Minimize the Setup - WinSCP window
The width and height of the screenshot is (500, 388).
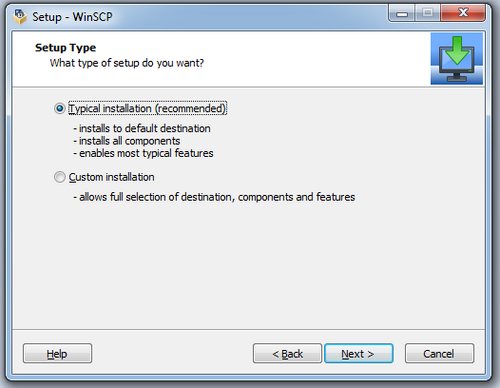(402, 13)
